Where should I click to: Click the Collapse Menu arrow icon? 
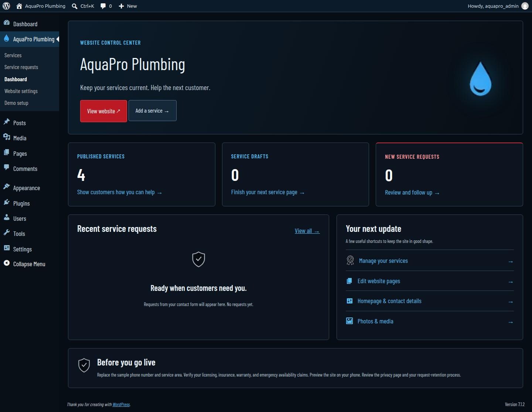click(7, 263)
